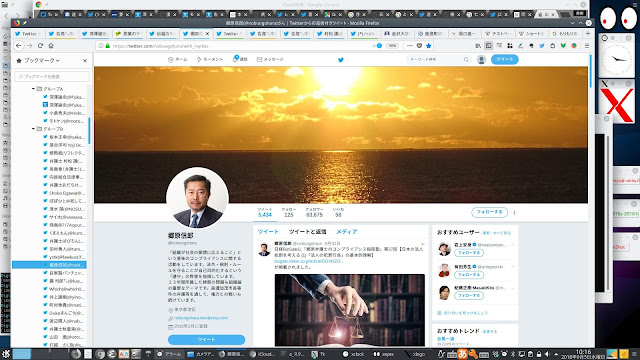Open the page actions three-dot icon in address bar

[x=410, y=46]
